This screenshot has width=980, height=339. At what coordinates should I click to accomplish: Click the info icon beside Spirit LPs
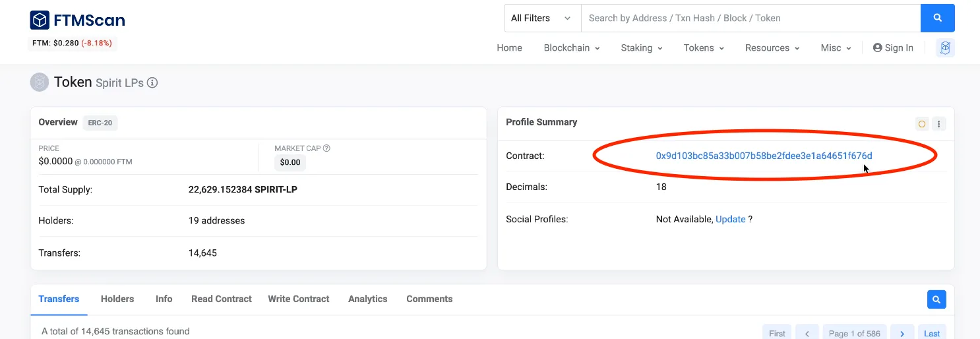coord(152,83)
